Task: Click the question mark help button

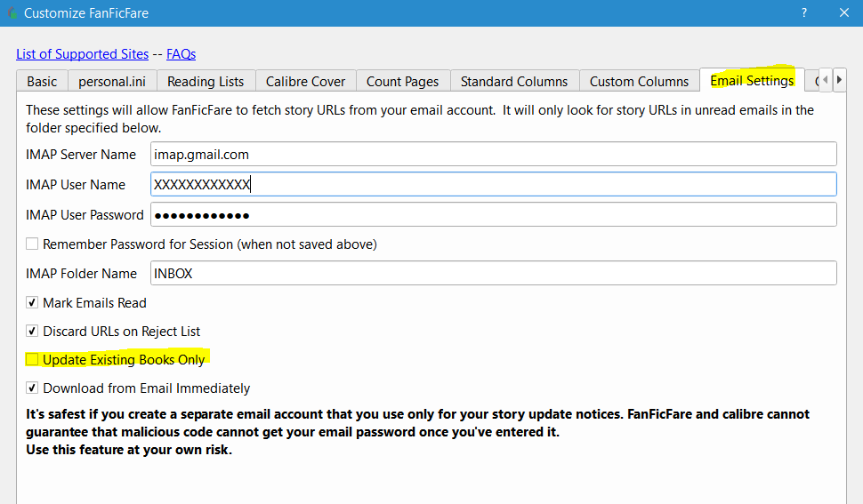Action: 803,13
